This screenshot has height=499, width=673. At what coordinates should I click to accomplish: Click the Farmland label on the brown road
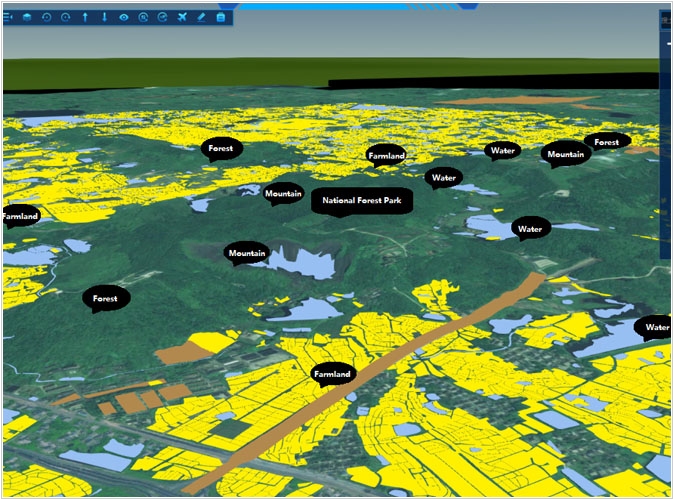332,374
